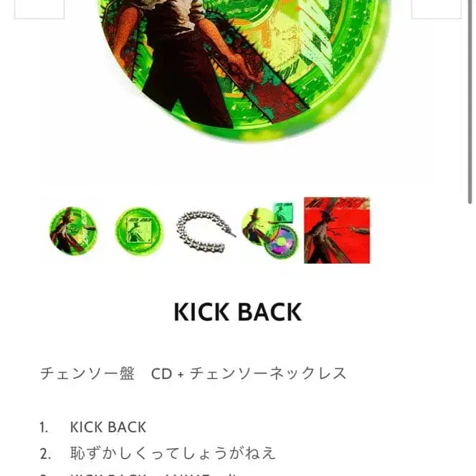Open the CD bundle set thumbnail

click(x=271, y=231)
